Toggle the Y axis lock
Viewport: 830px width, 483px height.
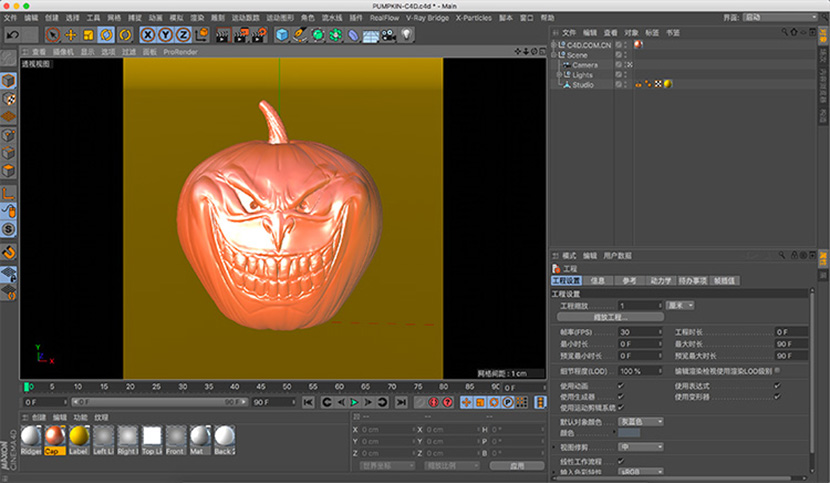coord(166,35)
